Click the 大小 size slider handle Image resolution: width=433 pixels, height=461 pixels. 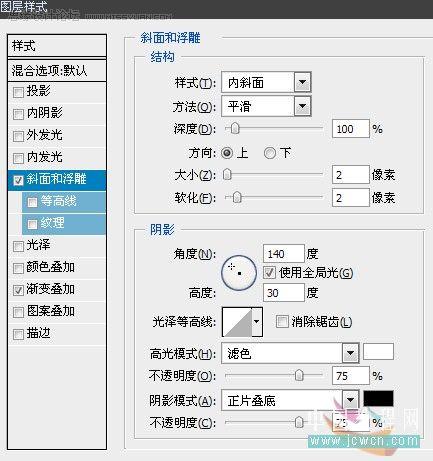point(227,175)
